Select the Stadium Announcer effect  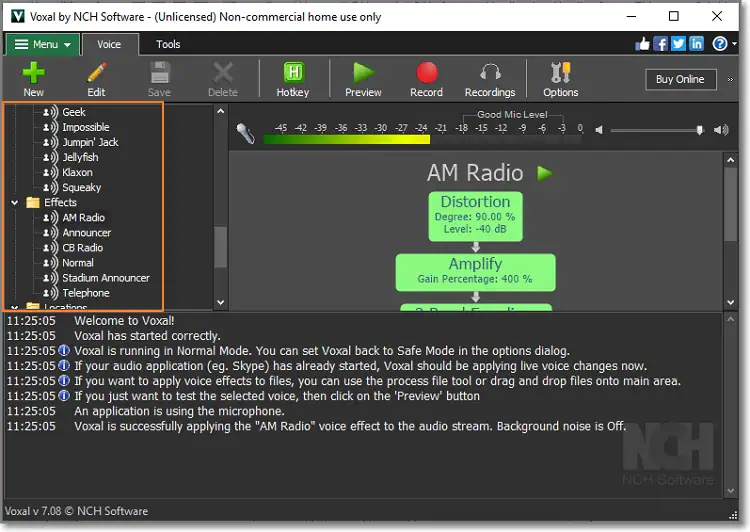(x=106, y=278)
